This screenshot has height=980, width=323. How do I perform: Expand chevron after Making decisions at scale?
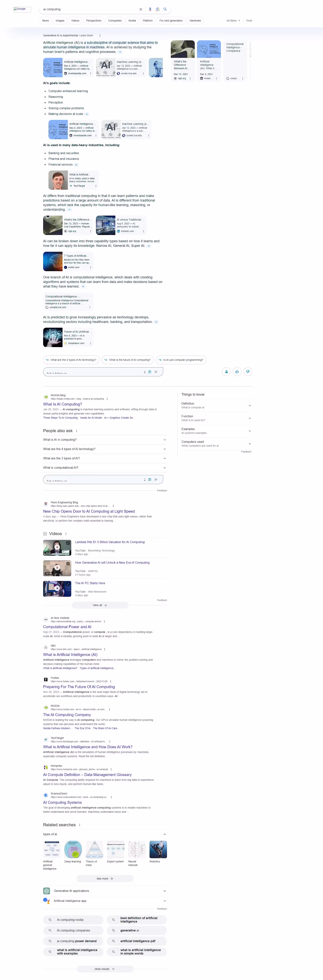[x=87, y=114]
